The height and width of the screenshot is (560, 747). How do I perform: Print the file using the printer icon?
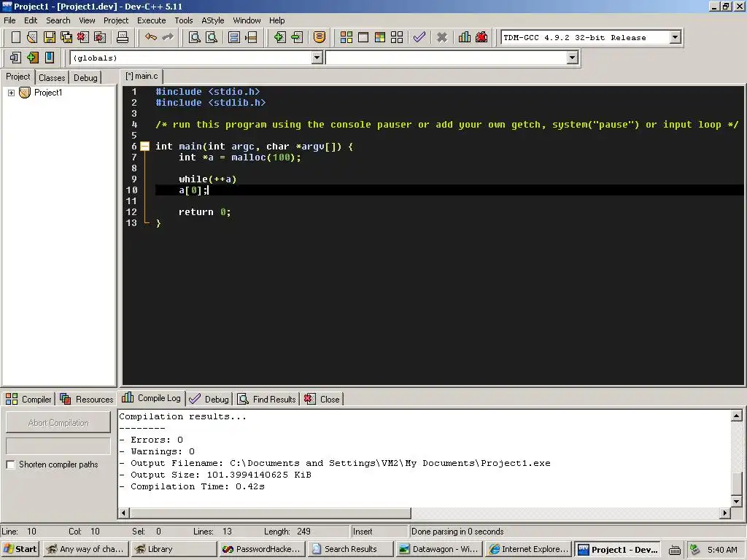(123, 37)
